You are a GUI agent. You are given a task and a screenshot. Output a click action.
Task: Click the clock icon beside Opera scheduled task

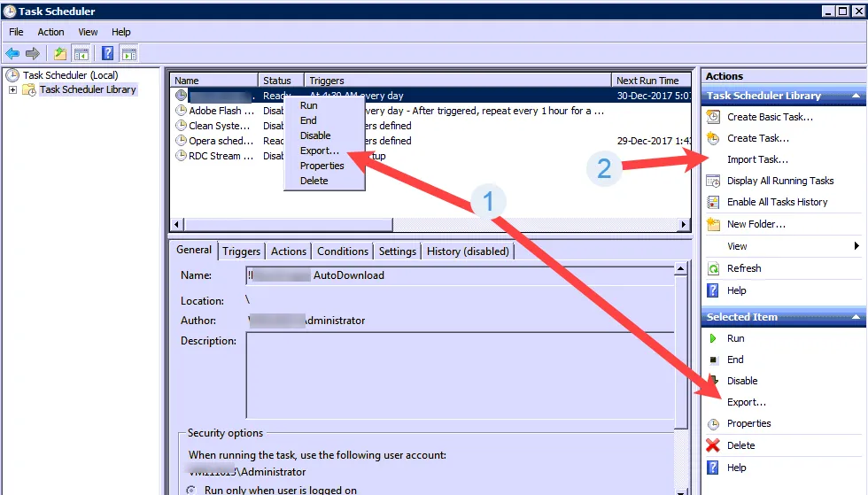tap(181, 141)
